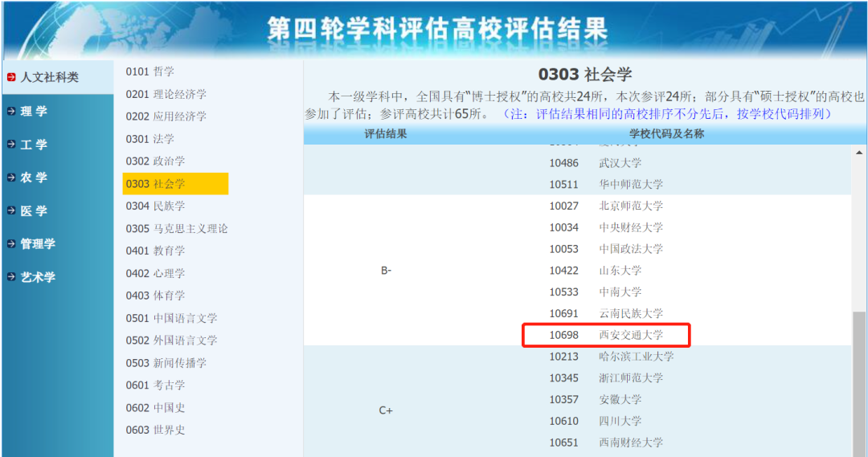868x457 pixels.
Task: Click the results table scrollbar thumb
Action: tap(858, 384)
